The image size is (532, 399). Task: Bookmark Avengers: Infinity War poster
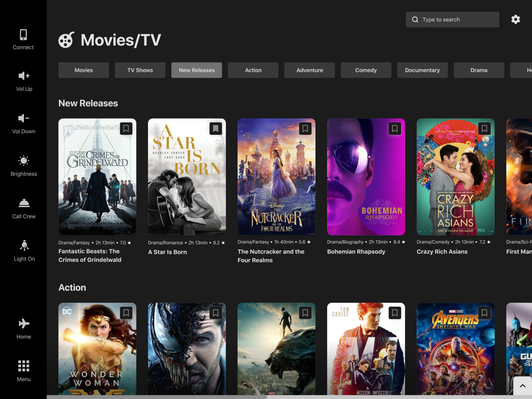click(x=484, y=313)
